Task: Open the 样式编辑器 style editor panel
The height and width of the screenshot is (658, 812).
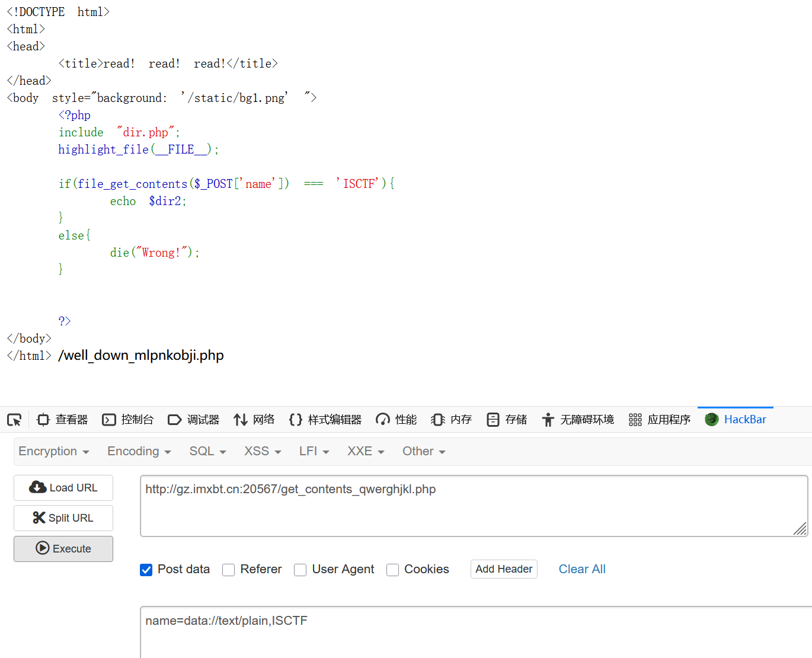Action: tap(325, 420)
